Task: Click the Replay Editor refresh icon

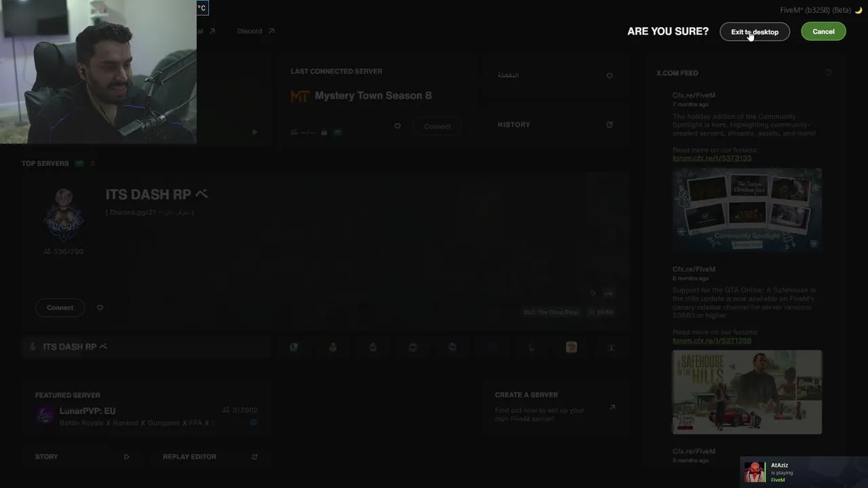Action: point(254,457)
